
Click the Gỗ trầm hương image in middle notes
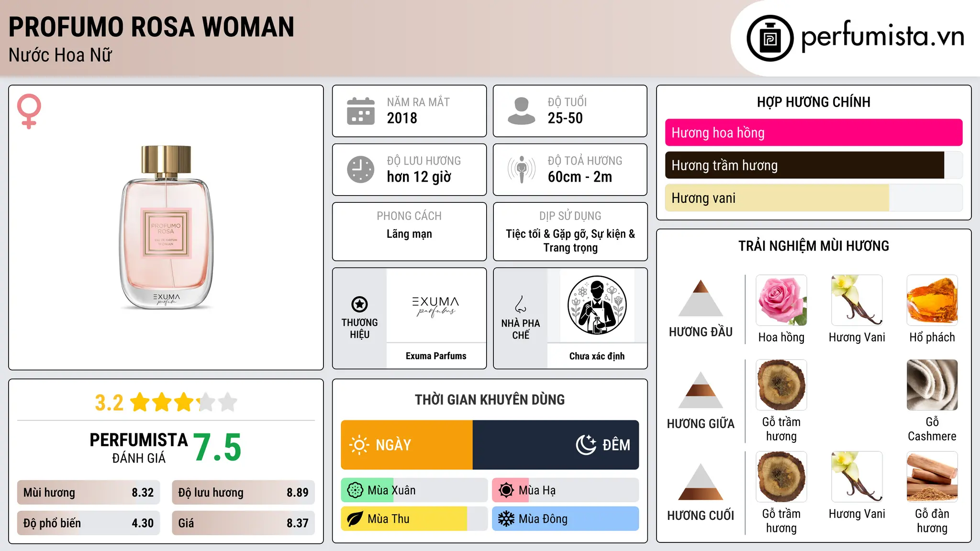click(x=781, y=385)
